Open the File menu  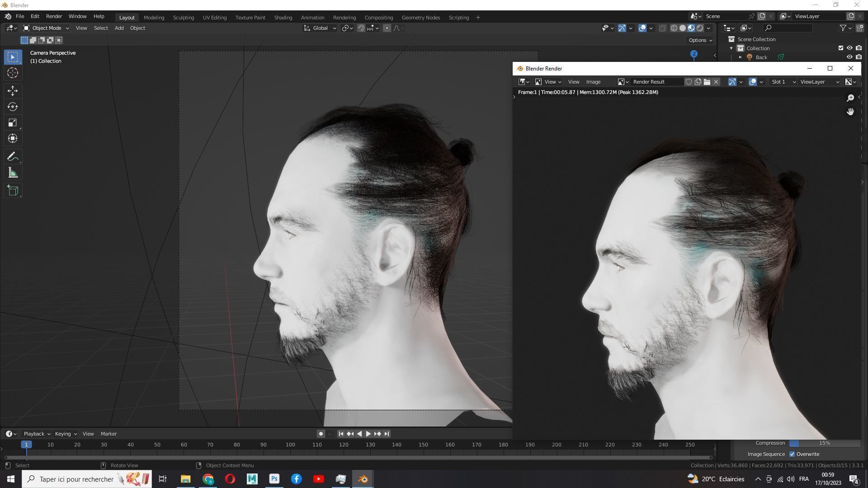coord(20,16)
